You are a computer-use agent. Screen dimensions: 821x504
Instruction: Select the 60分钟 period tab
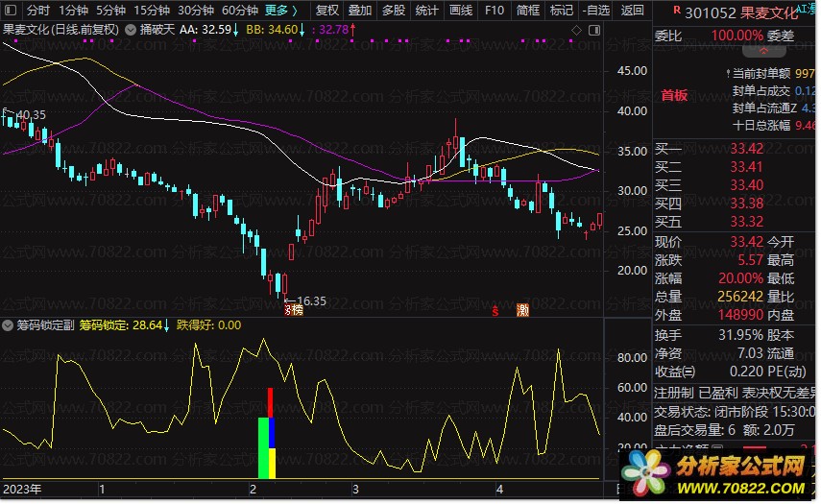coord(240,10)
